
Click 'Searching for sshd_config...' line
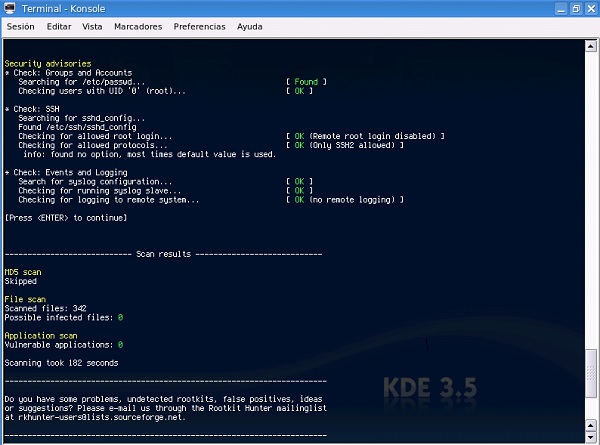tap(82, 118)
